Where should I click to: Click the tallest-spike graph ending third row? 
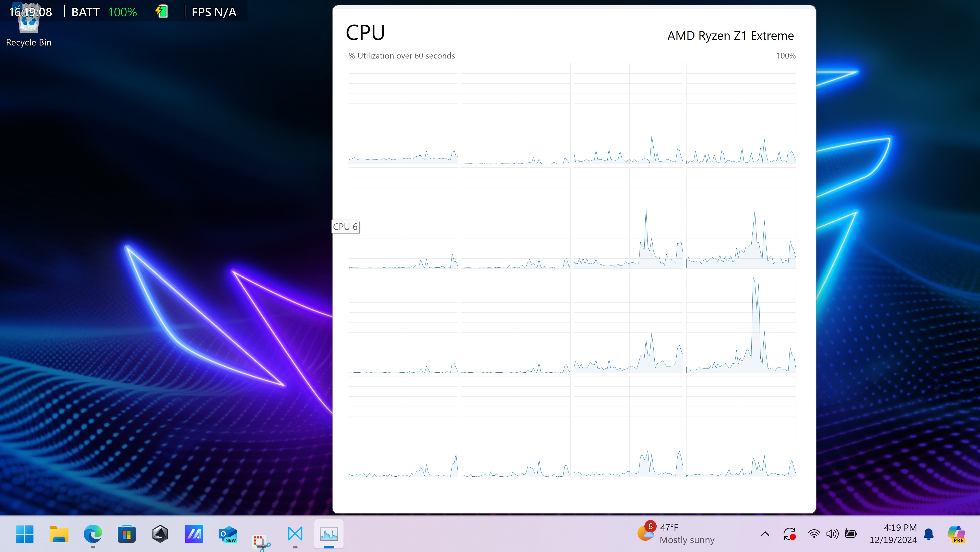click(741, 323)
